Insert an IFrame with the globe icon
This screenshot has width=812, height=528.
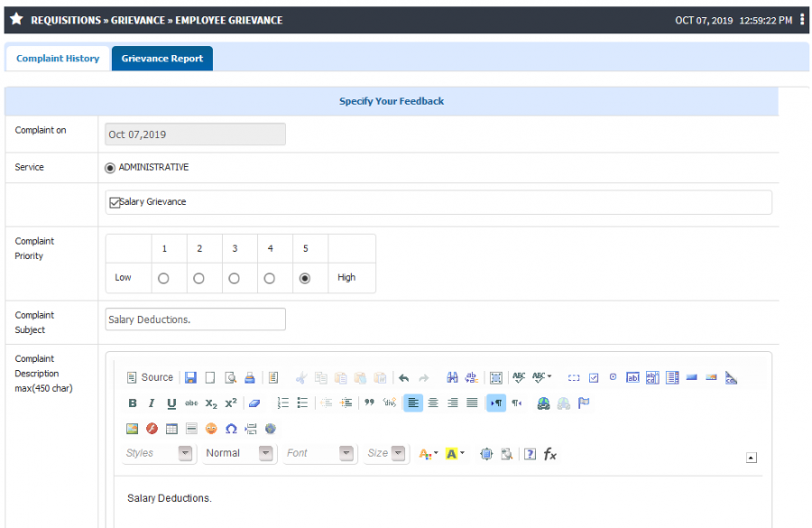(271, 429)
